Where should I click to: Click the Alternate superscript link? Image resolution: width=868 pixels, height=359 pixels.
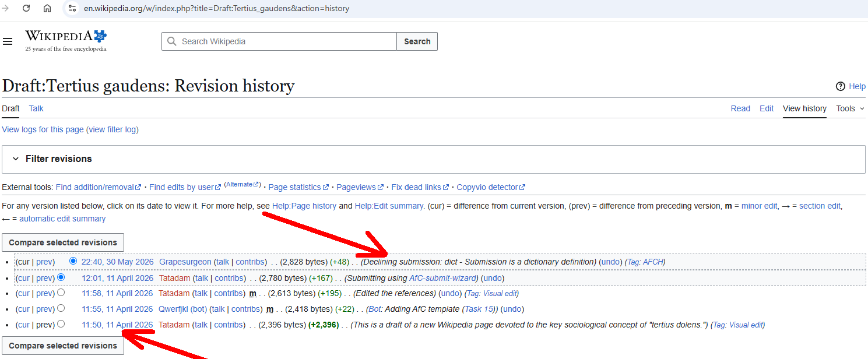243,184
